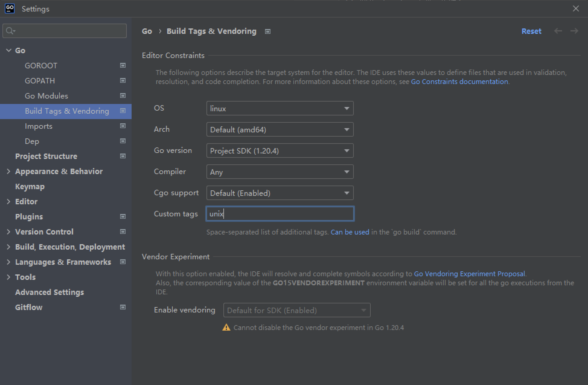Open the GOPATH settings page
This screenshot has height=385, width=588.
(40, 81)
